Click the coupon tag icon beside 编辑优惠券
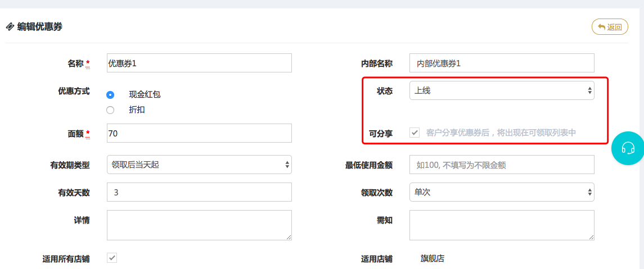The width and height of the screenshot is (644, 269). click(10, 26)
